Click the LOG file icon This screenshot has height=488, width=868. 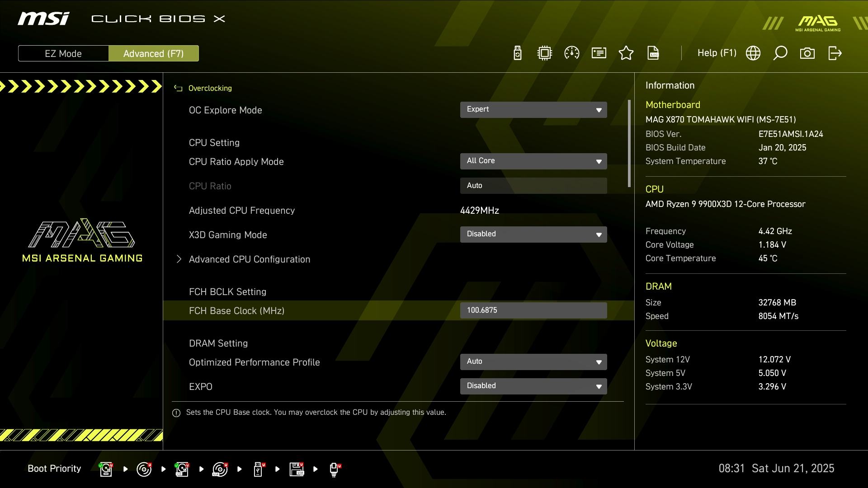coord(653,53)
